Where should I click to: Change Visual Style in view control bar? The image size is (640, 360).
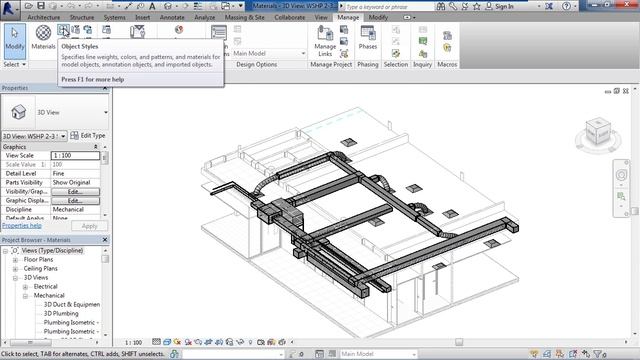(x=167, y=342)
